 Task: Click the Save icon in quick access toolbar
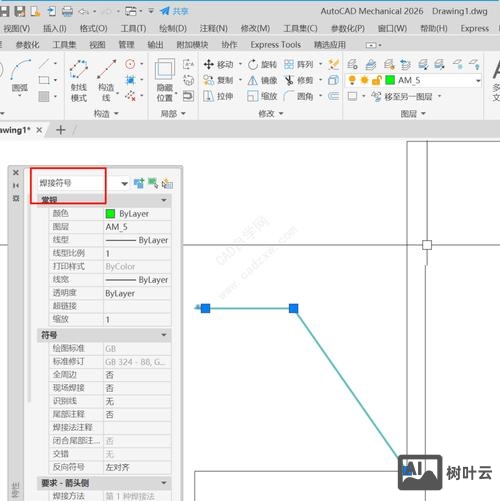pos(4,11)
